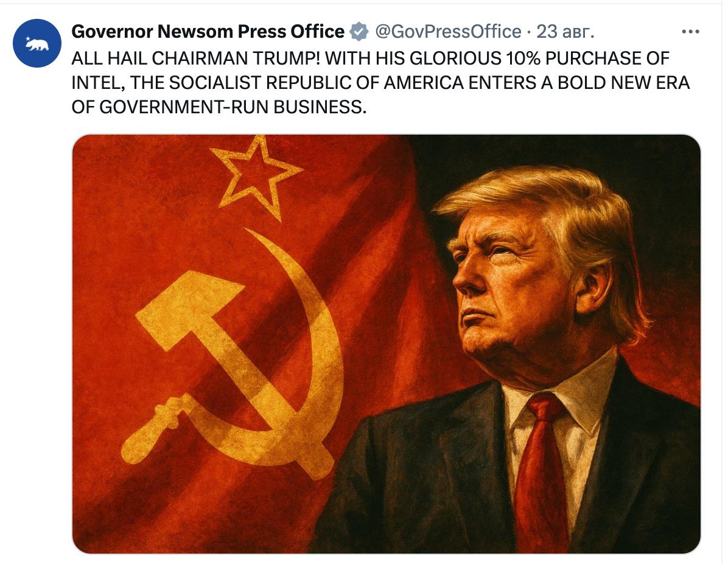Image resolution: width=728 pixels, height=564 pixels.
Task: Open the attached painted image
Action: 387,344
